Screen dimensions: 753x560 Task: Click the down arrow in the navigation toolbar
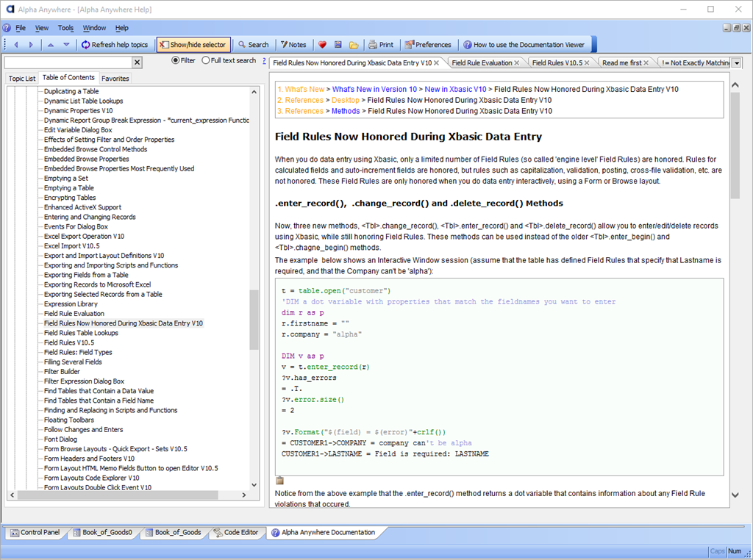click(x=66, y=45)
